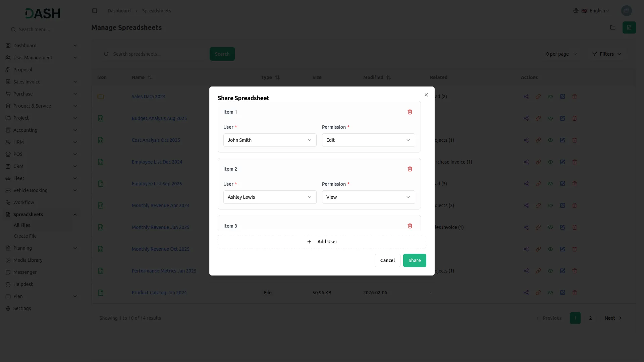Preview Monthly Revenue Oct 2025 with the eye icon
The height and width of the screenshot is (362, 644).
(x=550, y=249)
